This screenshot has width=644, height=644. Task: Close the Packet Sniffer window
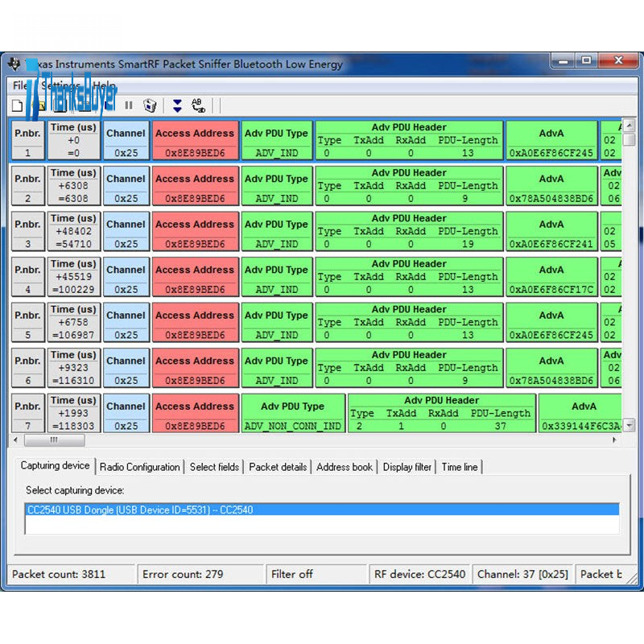(x=618, y=61)
